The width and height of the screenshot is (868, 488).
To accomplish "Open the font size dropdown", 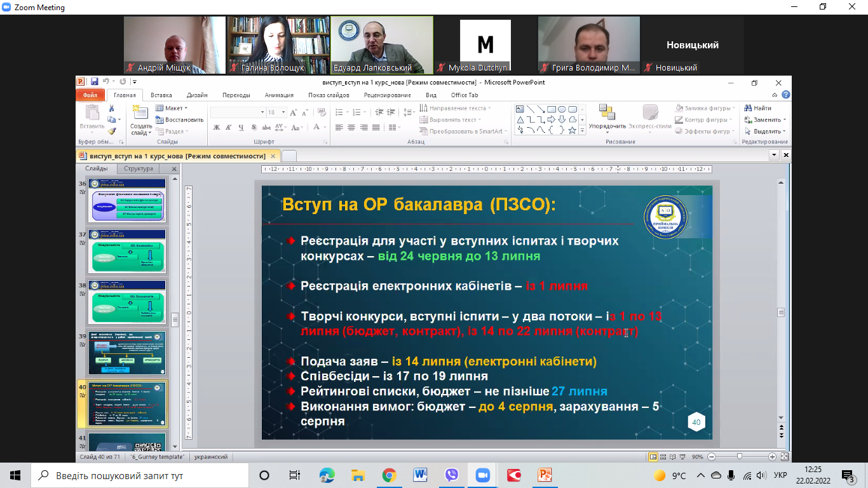I will click(280, 112).
